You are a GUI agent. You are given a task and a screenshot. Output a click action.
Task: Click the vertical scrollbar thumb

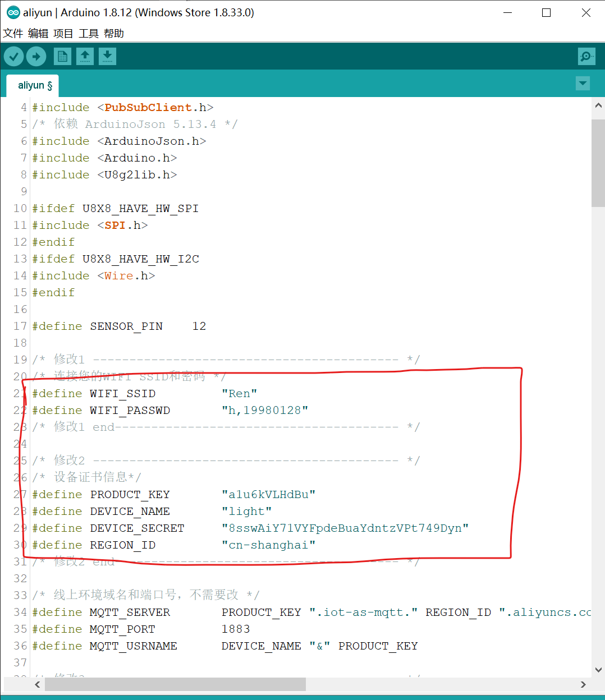pos(598,163)
